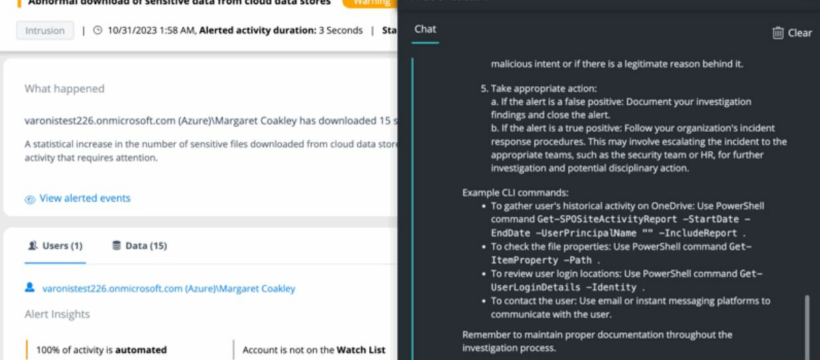Select the Account is not on Watch List insight
Viewport: 820px width, 360px height.
(x=314, y=350)
